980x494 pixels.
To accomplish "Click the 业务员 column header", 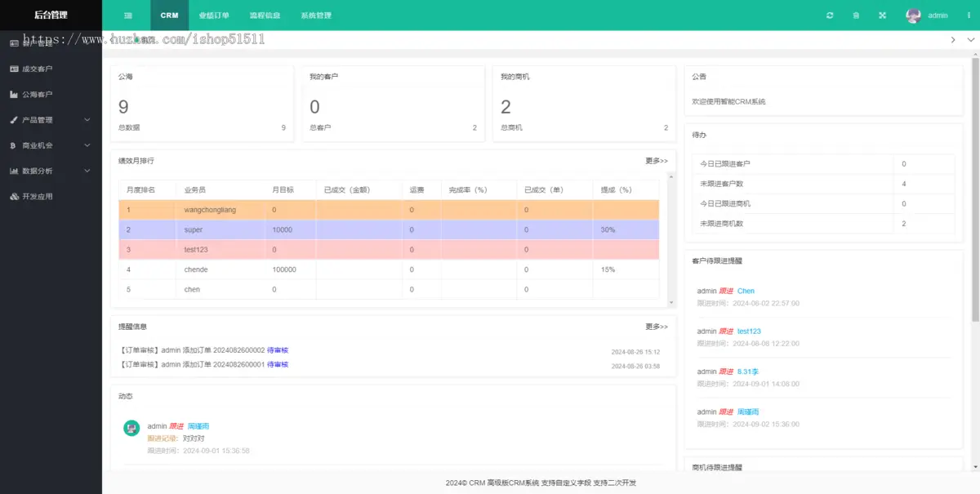I will click(x=220, y=190).
